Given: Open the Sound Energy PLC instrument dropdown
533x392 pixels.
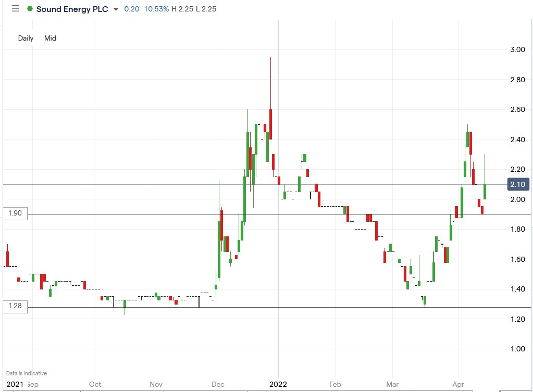Looking at the screenshot, I should click(116, 9).
